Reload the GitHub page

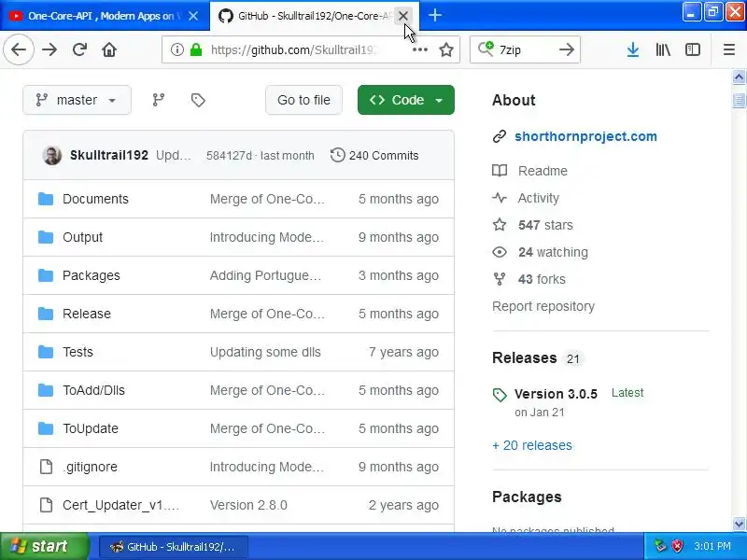pos(79,49)
